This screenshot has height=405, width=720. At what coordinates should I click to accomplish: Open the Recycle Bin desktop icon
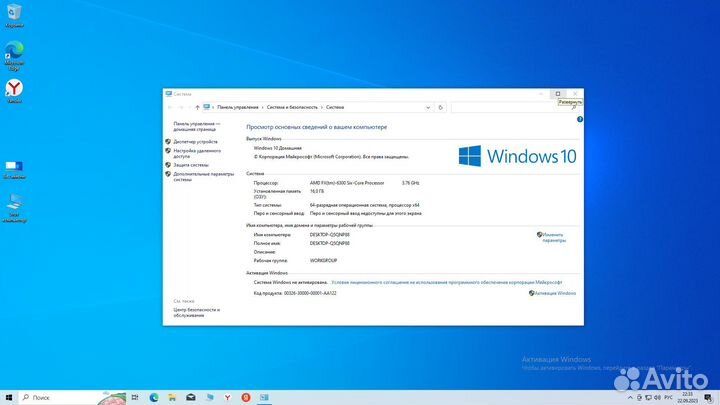(x=14, y=15)
